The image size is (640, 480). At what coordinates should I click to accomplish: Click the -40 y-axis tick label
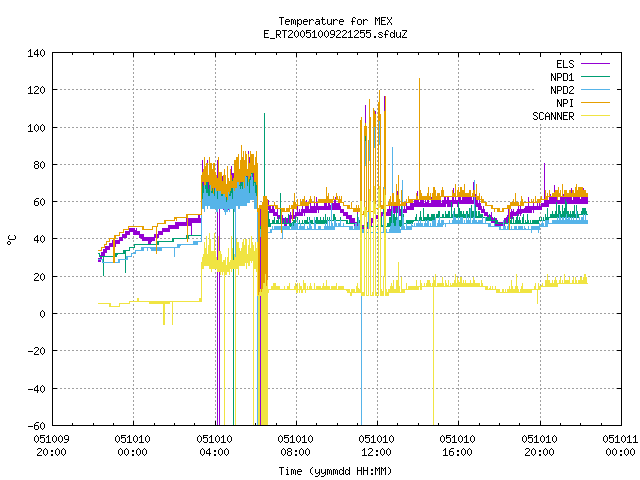coord(36,389)
